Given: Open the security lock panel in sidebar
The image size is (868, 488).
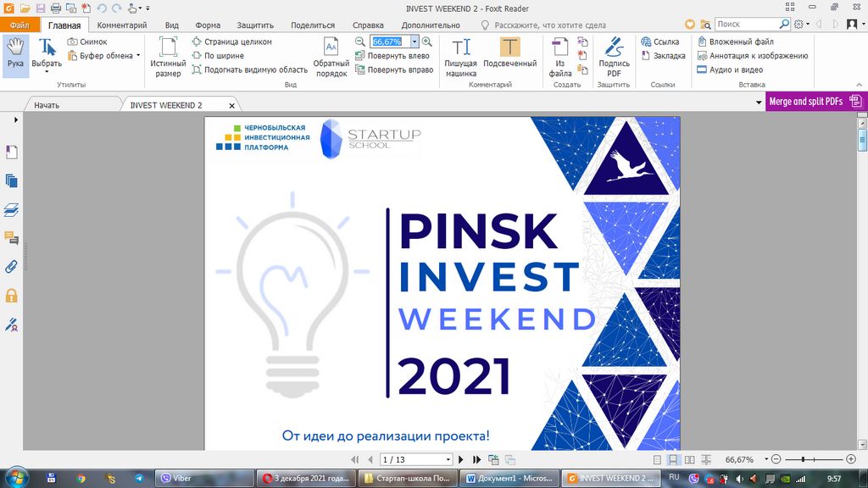Looking at the screenshot, I should tap(12, 295).
